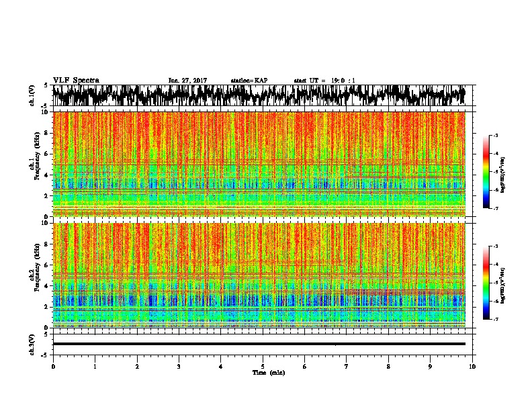Click the "-3" tick on ch.1 colorbar
532x411 pixels.
495,135
